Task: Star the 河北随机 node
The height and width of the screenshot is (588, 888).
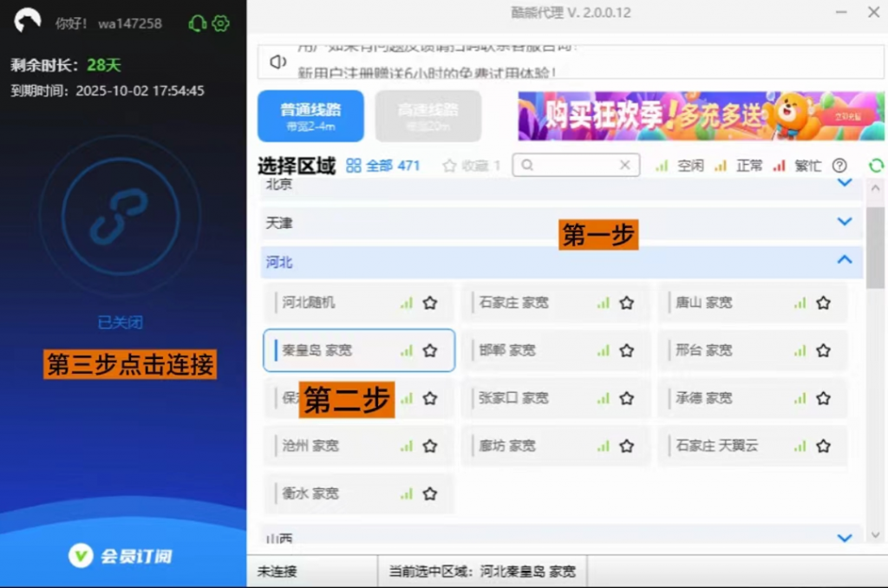Action: click(429, 303)
